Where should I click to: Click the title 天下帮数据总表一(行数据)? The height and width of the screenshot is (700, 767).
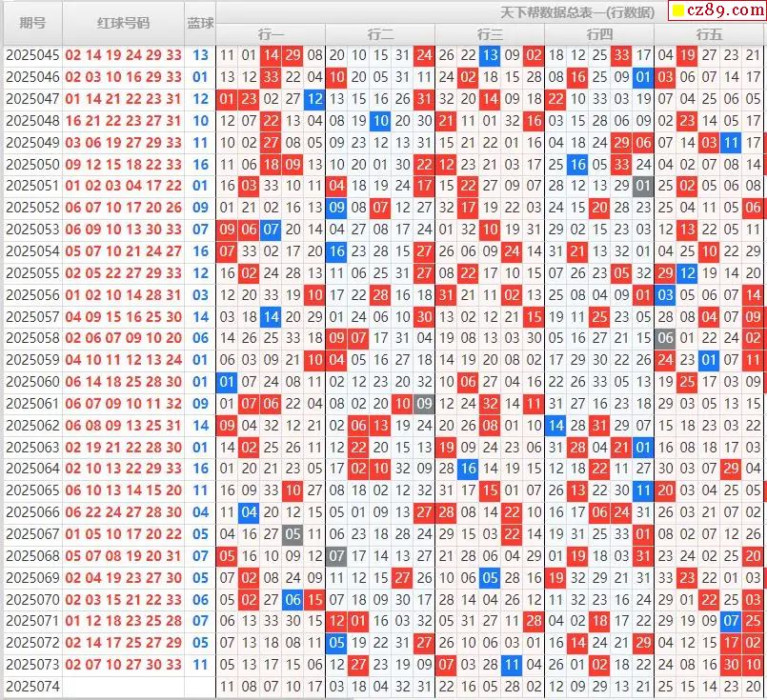coord(577,12)
